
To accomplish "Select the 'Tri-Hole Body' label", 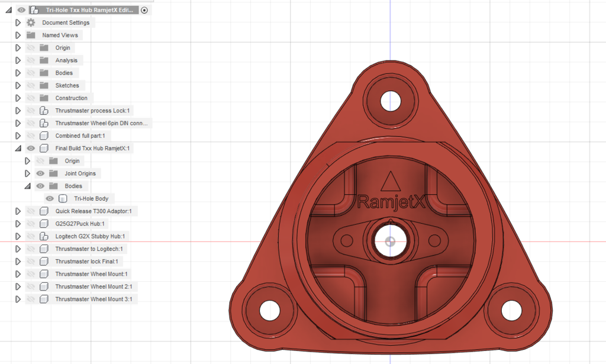I will (x=91, y=199).
